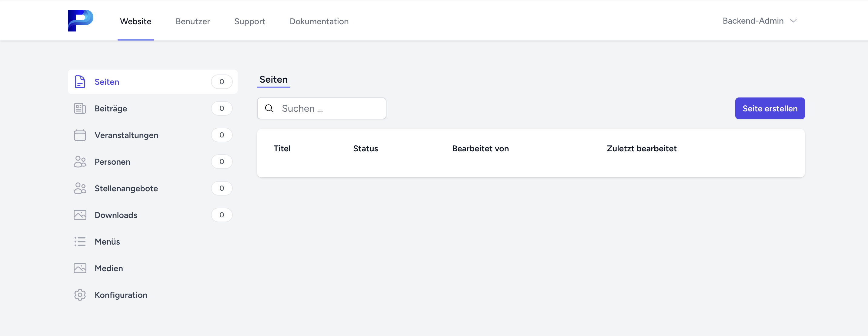Click the Seiten count badge

[x=221, y=82]
